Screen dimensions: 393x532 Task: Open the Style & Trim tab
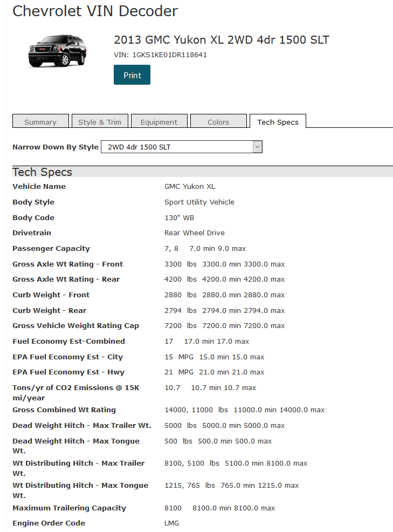coord(100,121)
